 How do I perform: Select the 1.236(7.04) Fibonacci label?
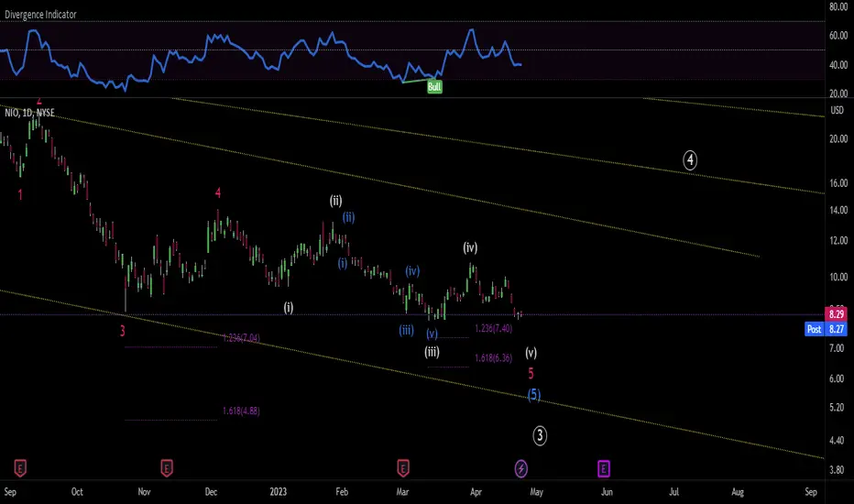click(x=241, y=338)
